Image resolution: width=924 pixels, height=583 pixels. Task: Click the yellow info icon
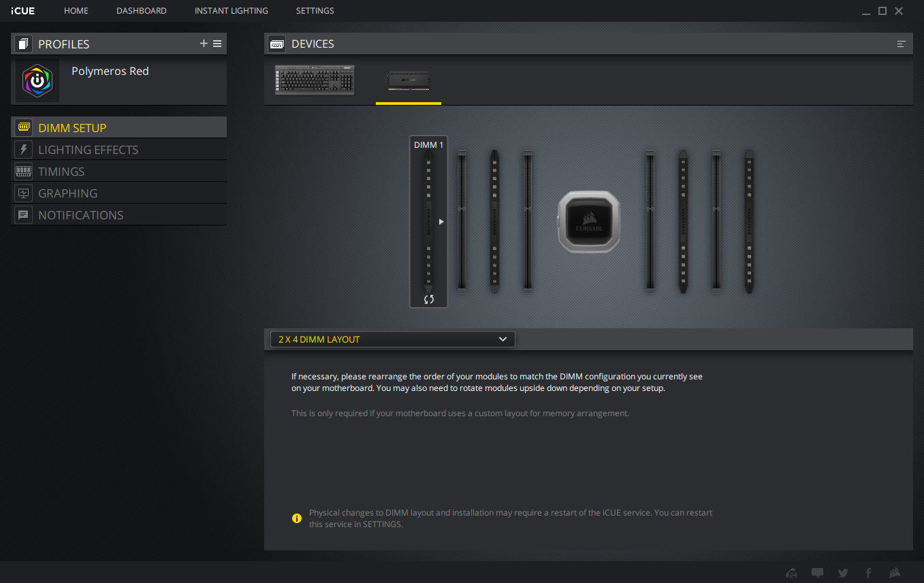[x=297, y=518]
